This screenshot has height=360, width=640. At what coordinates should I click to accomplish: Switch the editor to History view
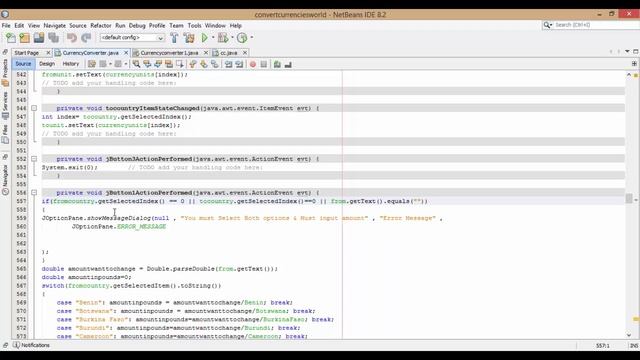pos(71,64)
